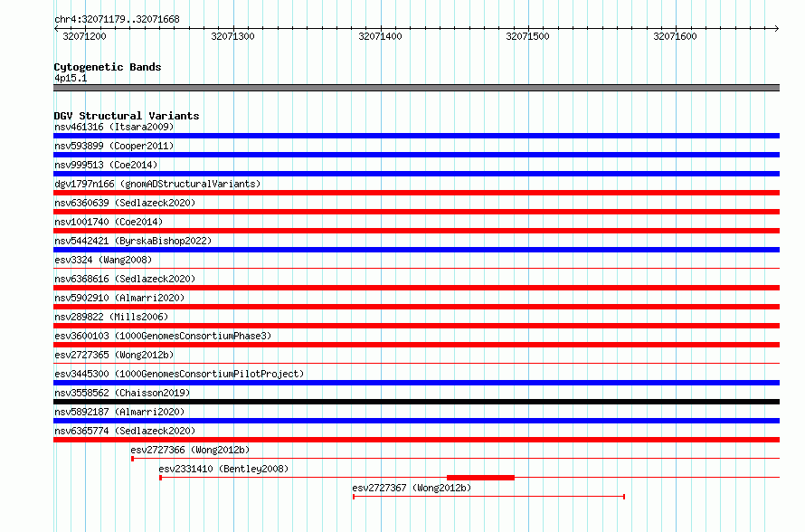Image resolution: width=805 pixels, height=532 pixels.
Task: Select the red bar under nsv6360639 (Sedlazeck2020)
Action: pos(416,212)
